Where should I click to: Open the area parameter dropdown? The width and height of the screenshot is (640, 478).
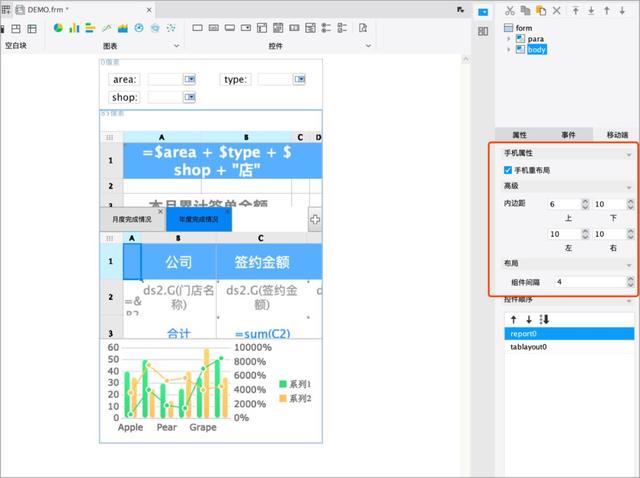189,79
